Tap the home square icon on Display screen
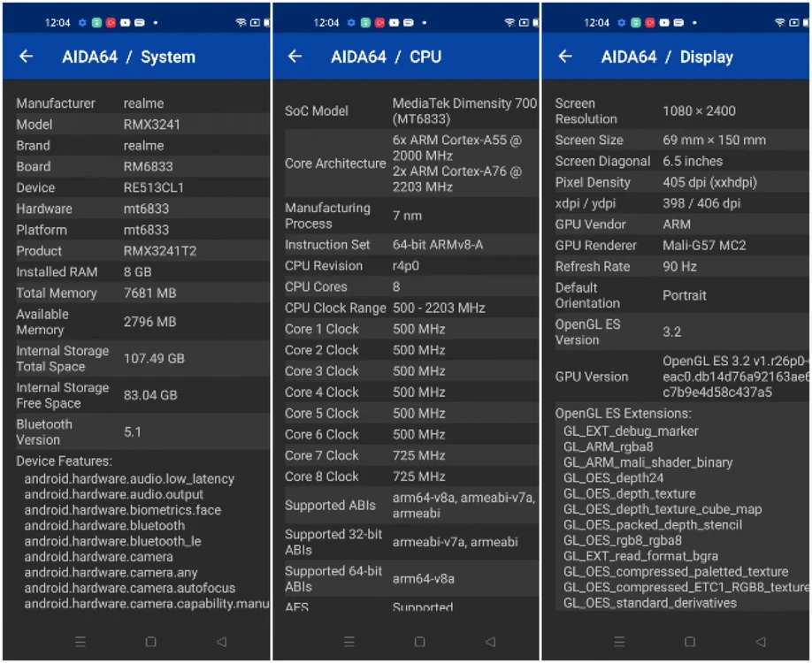 (x=690, y=642)
